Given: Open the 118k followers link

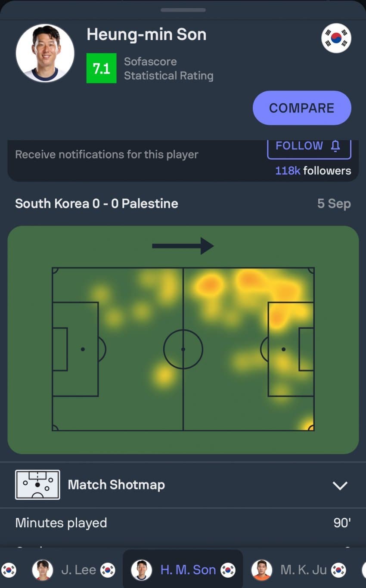Looking at the screenshot, I should [313, 171].
